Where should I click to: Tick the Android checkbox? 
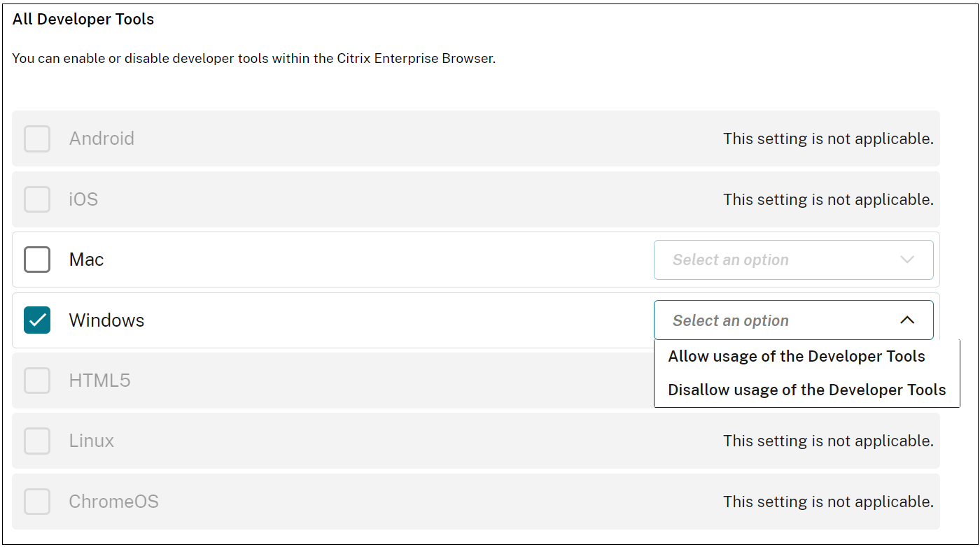pos(37,138)
